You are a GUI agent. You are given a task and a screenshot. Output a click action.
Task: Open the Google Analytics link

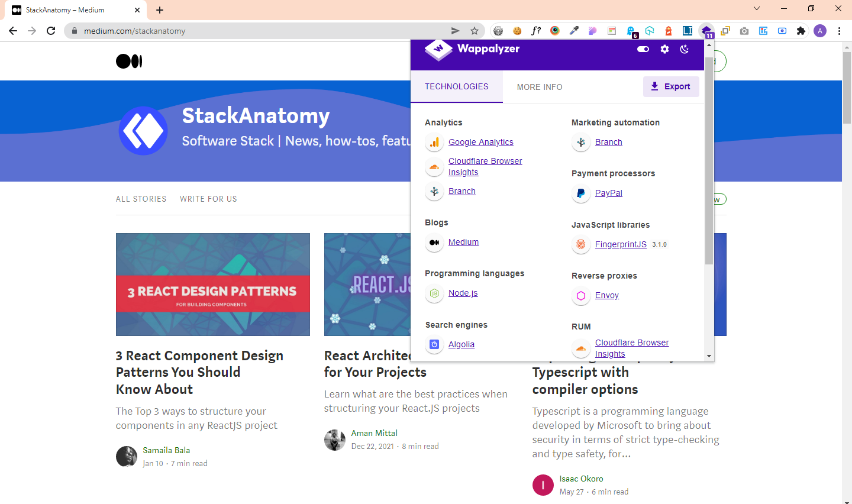pos(481,142)
